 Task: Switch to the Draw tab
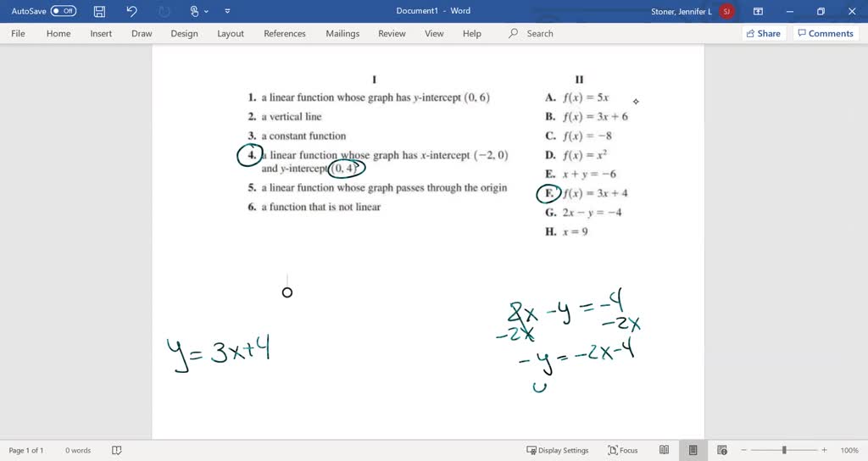coord(142,33)
